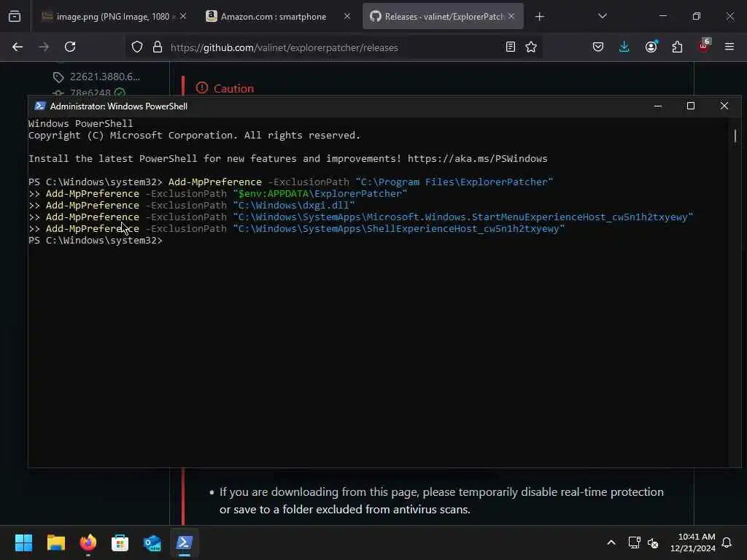Open a new browser tab

click(539, 17)
